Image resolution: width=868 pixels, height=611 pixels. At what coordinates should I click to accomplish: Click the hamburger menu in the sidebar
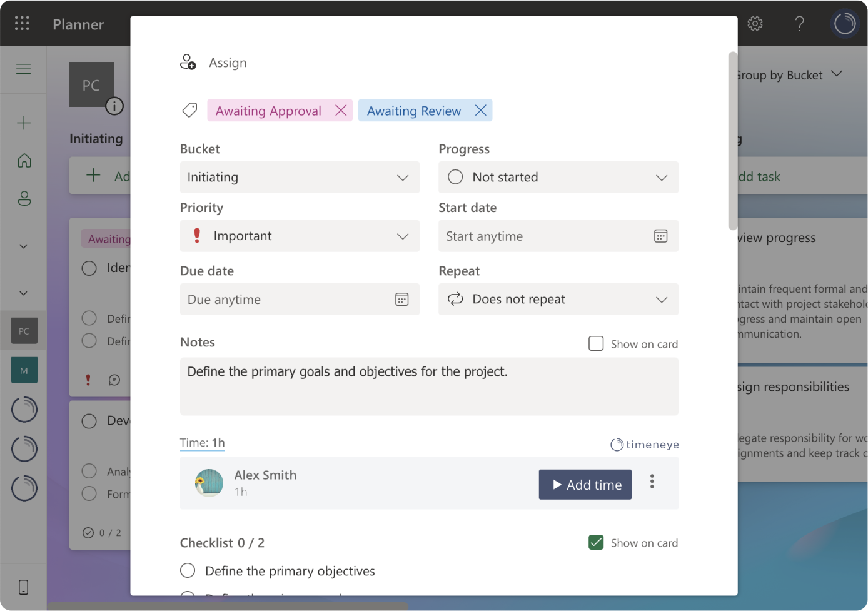23,69
